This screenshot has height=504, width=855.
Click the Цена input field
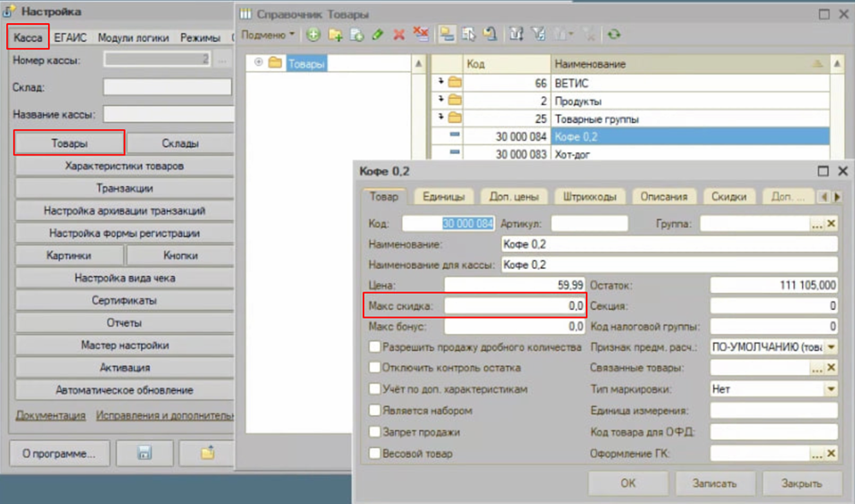pos(514,285)
